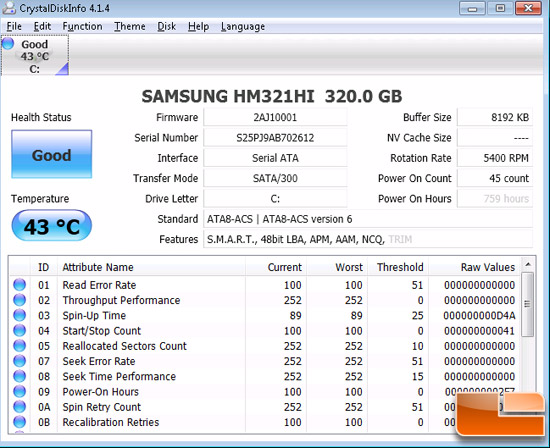The height and width of the screenshot is (448, 550).
Task: Select the Read Error Rate attribute row
Action: [265, 285]
